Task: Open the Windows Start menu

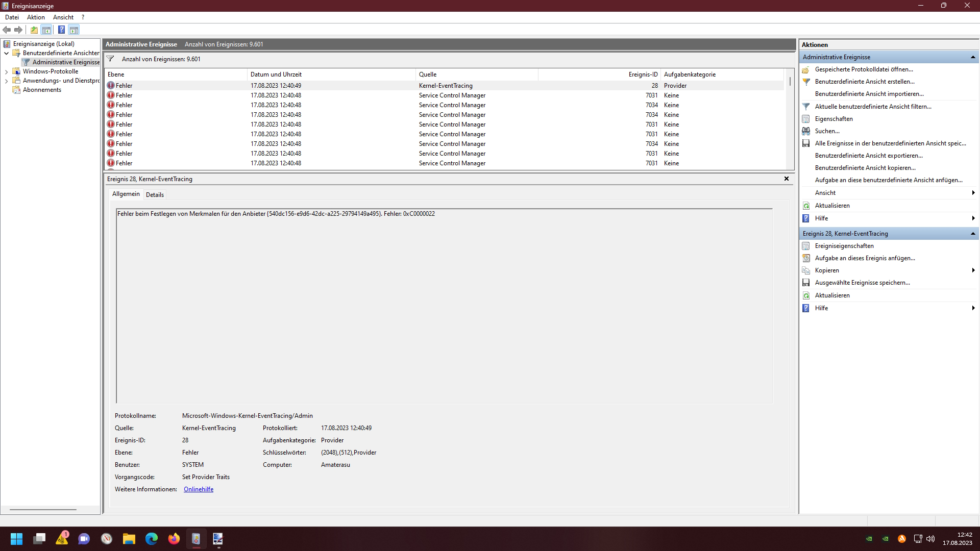Action: click(16, 539)
